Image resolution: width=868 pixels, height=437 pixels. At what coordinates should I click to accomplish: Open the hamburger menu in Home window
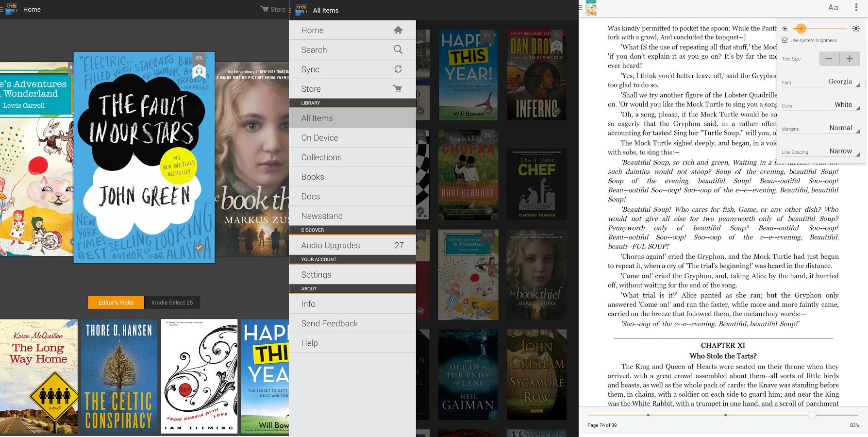1,9
